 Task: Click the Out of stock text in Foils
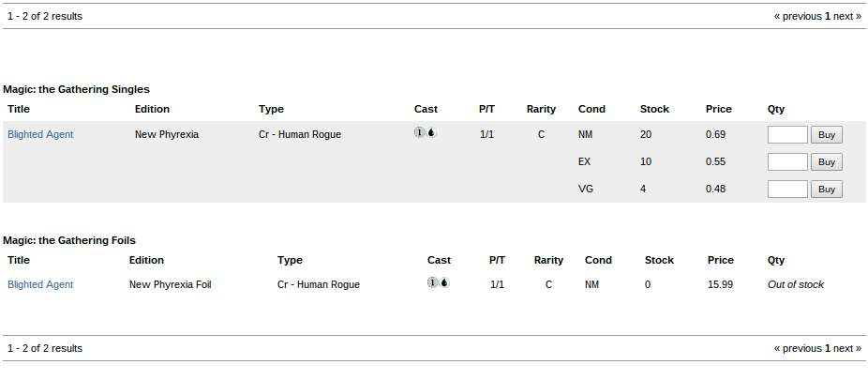[796, 284]
